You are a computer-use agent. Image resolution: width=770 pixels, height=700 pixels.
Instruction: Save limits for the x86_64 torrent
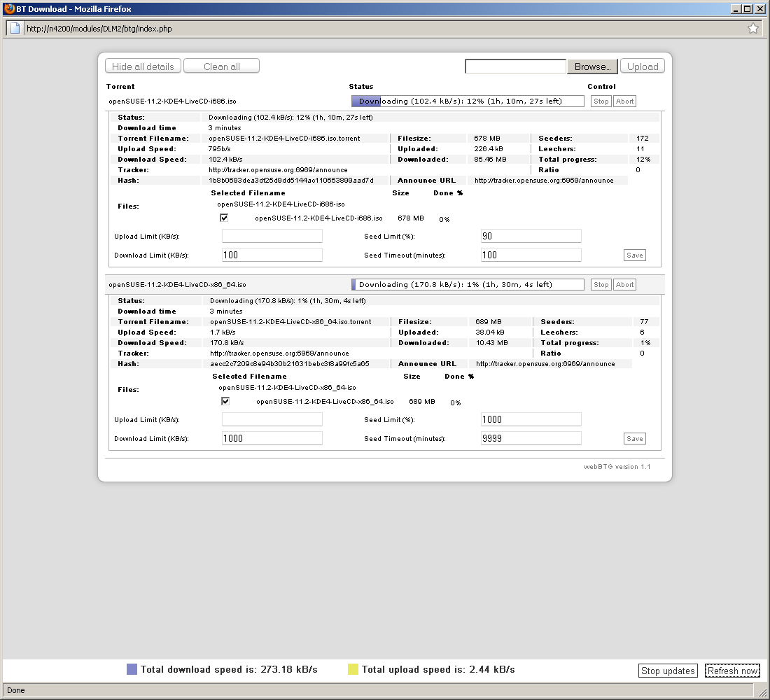click(x=635, y=439)
